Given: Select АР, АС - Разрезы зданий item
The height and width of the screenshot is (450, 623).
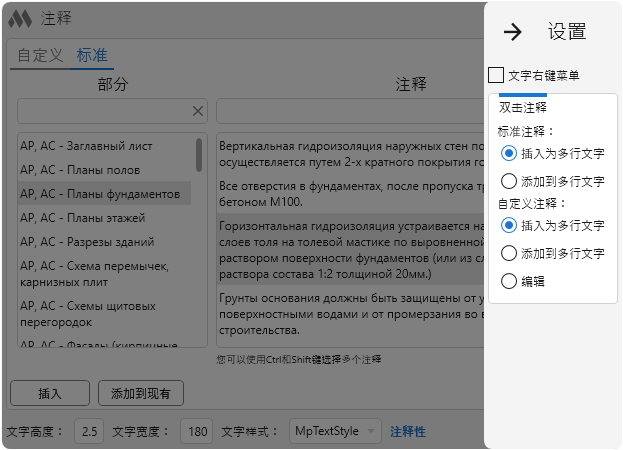Looking at the screenshot, I should click(88, 241).
